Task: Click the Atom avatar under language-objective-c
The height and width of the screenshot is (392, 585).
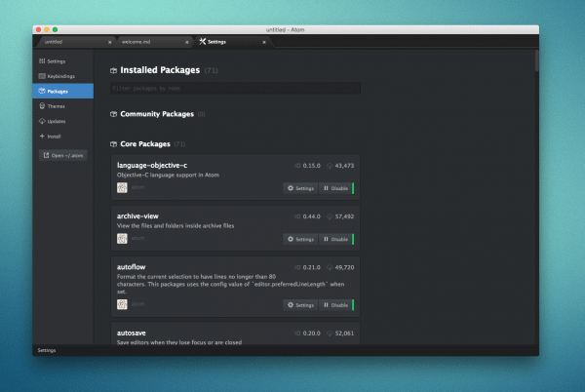Action: pyautogui.click(x=122, y=188)
